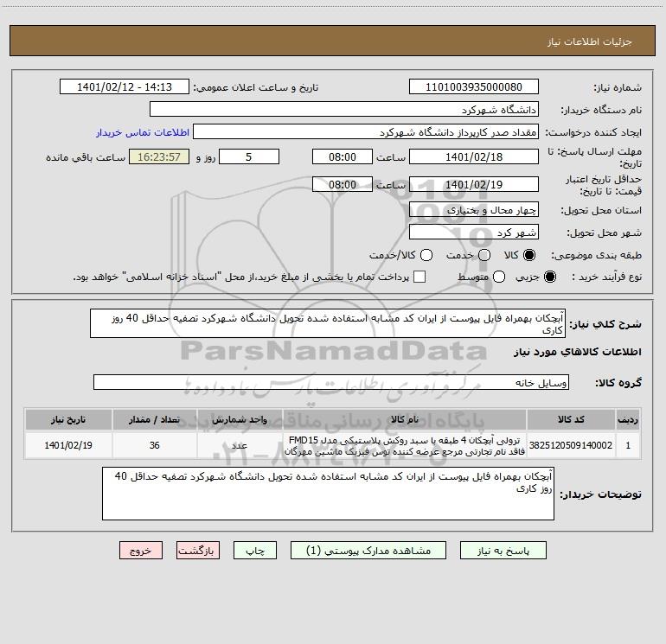Click the کد کالا column header
The image size is (666, 644).
571,420
